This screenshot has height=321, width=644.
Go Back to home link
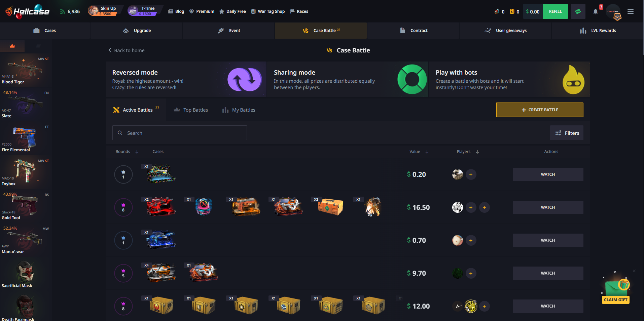pos(126,50)
